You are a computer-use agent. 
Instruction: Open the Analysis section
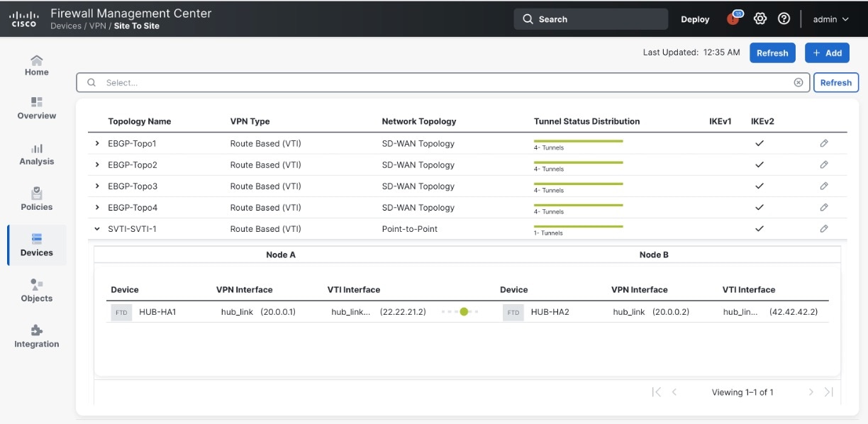click(37, 155)
